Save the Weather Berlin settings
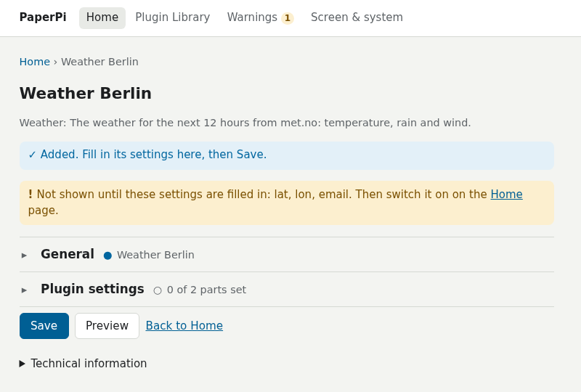Screen dimensions: 581x392 click(x=44, y=326)
